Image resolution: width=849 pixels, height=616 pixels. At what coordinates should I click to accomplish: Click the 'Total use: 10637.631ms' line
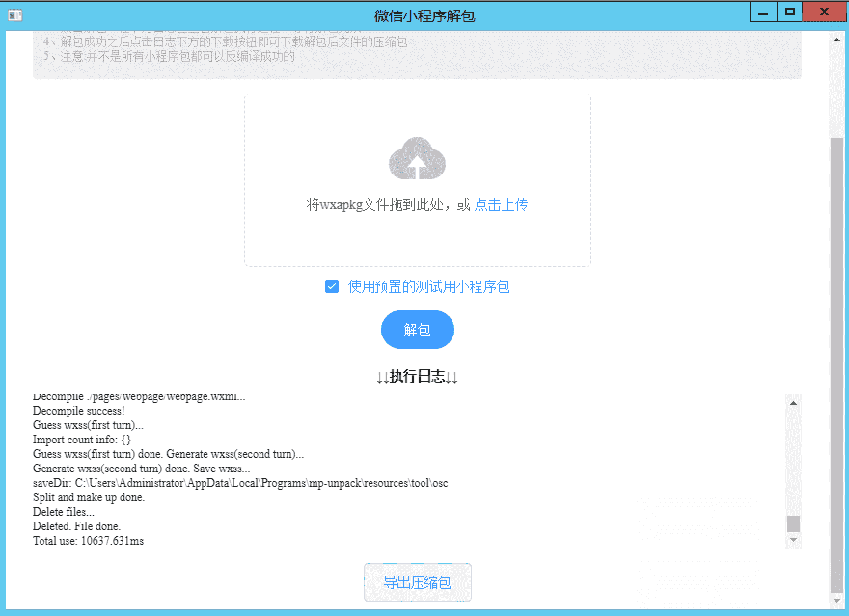pos(88,541)
